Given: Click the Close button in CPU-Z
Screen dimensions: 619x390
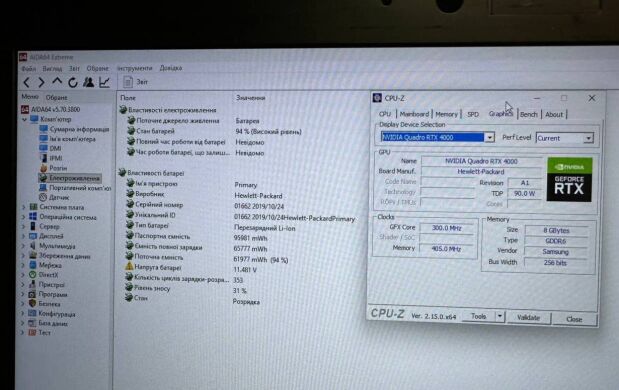Looking at the screenshot, I should (x=574, y=319).
